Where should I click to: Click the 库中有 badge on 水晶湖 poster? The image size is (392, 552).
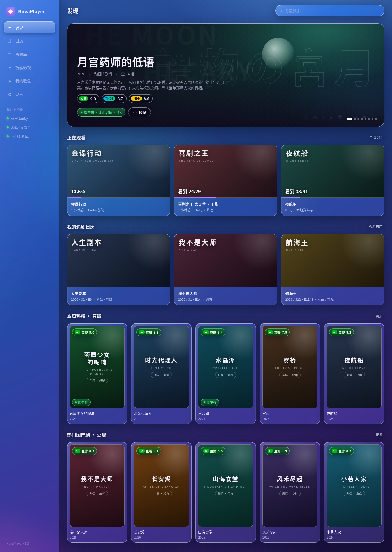210,402
